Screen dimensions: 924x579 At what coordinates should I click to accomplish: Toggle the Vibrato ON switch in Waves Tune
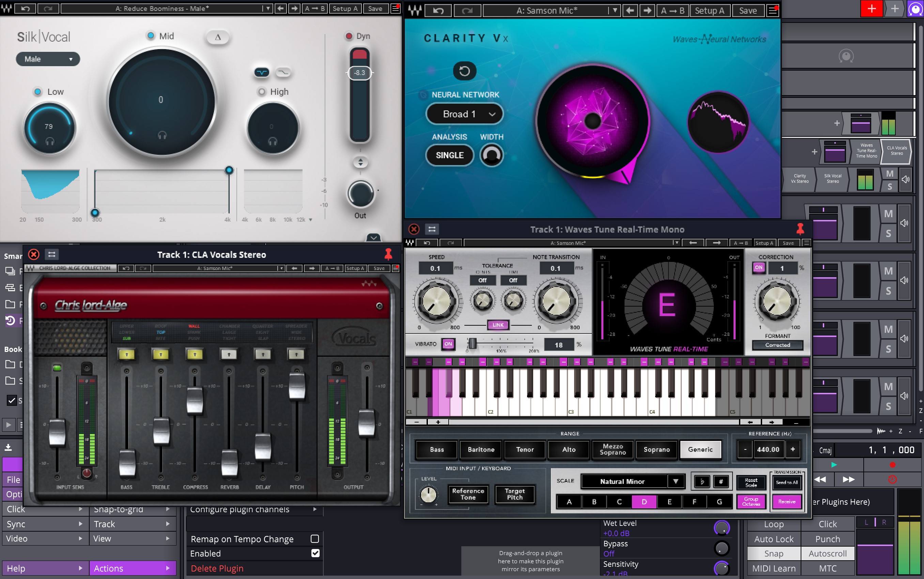(x=448, y=344)
